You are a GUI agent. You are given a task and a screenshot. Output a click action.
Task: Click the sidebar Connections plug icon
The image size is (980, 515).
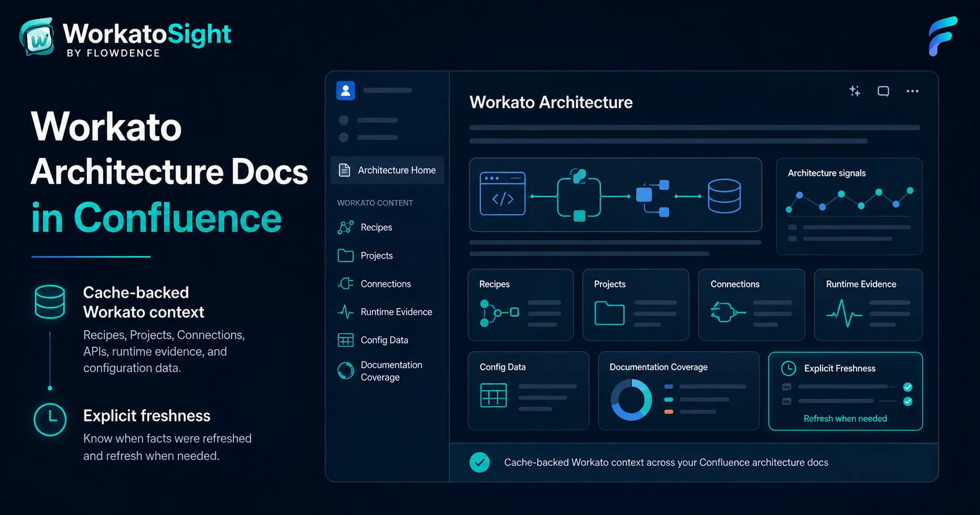click(345, 284)
